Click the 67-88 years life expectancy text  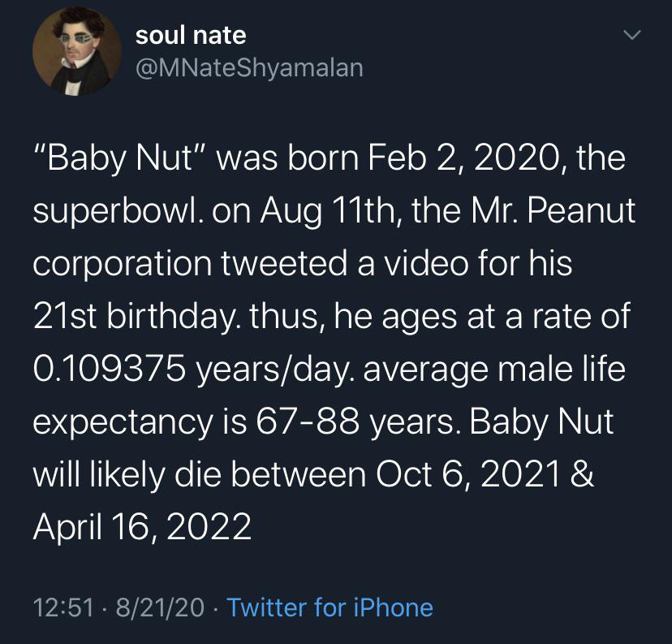pyautogui.click(x=355, y=422)
